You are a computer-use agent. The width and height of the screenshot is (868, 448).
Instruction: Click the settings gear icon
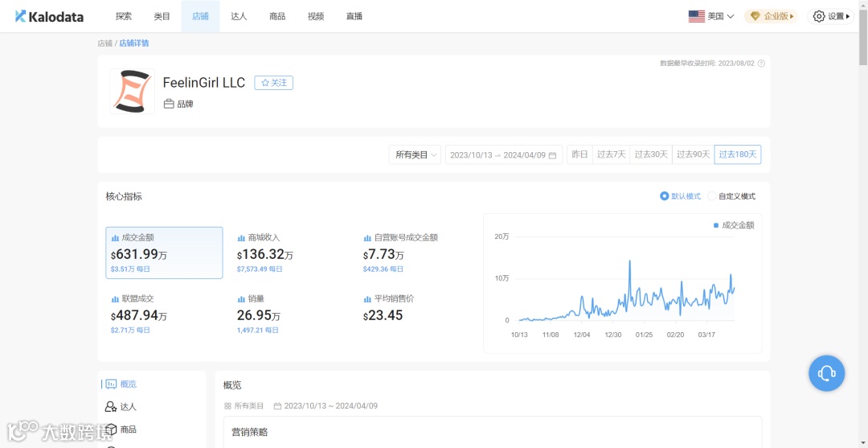click(819, 17)
